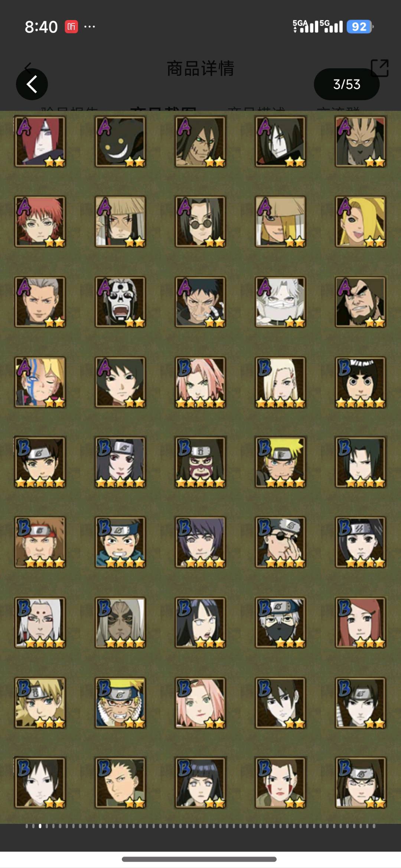
Task: Select A-rank black smiling mask character card
Action: pyautogui.click(x=120, y=141)
